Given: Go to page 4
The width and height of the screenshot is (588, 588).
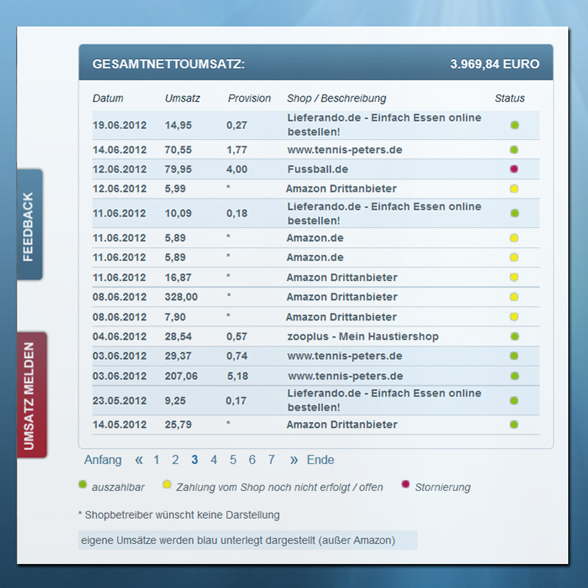Looking at the screenshot, I should [x=214, y=460].
